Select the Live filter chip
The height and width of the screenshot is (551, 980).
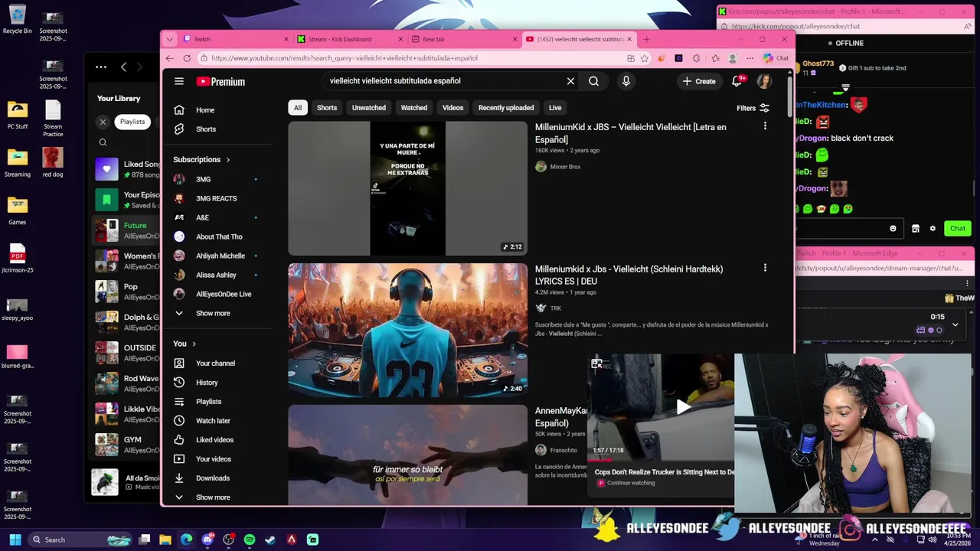pos(555,108)
